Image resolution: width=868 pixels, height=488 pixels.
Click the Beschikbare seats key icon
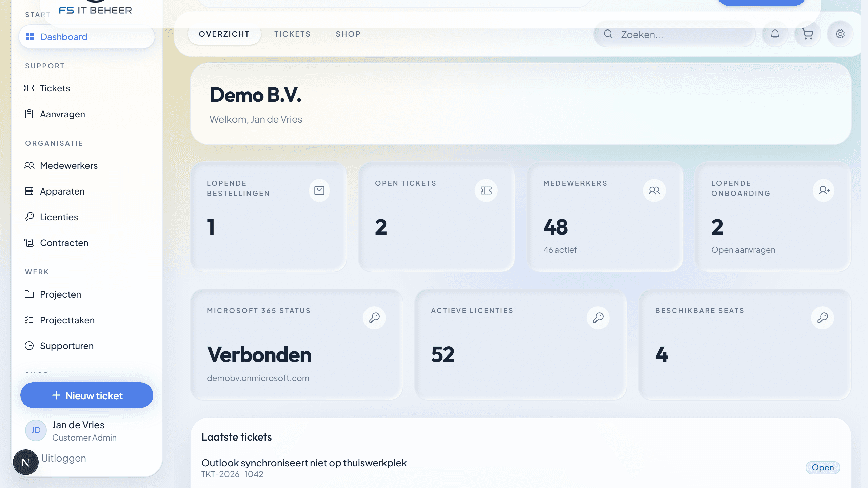point(823,318)
